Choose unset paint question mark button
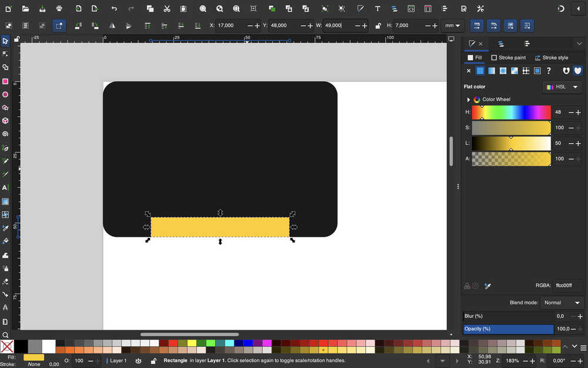Screen dimensions: 588x368 [549, 71]
